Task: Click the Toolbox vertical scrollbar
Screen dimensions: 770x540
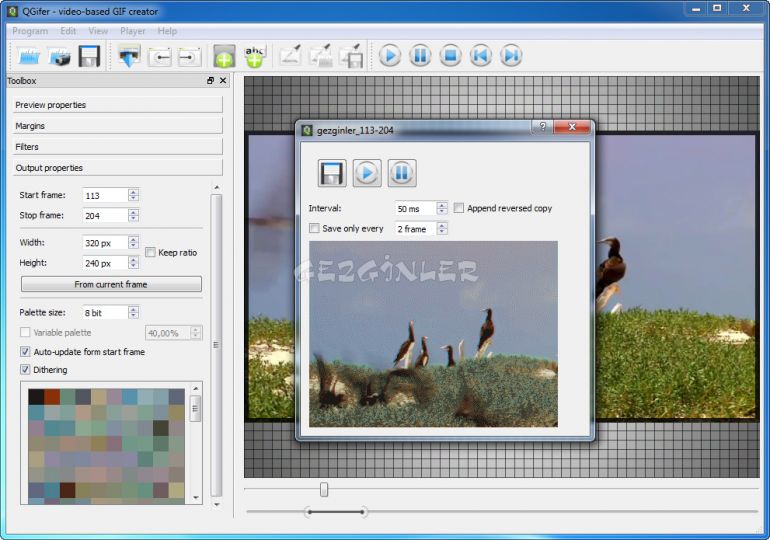Action: (x=217, y=346)
